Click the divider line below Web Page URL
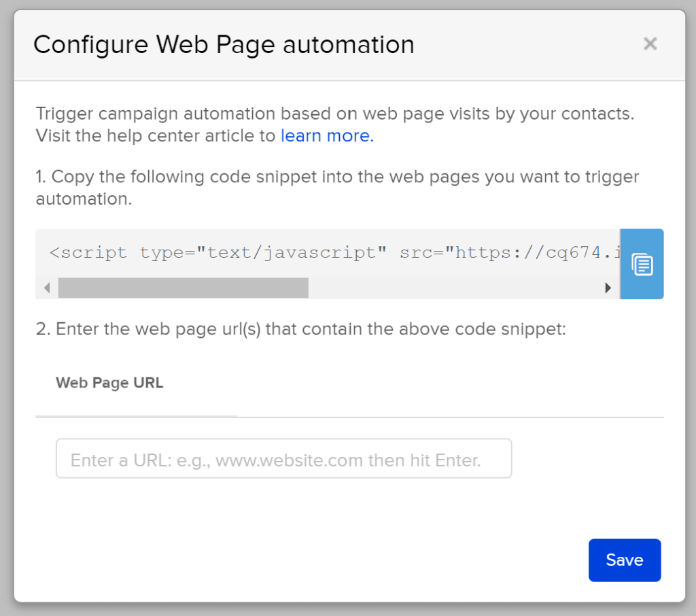This screenshot has height=616, width=696. click(x=349, y=417)
